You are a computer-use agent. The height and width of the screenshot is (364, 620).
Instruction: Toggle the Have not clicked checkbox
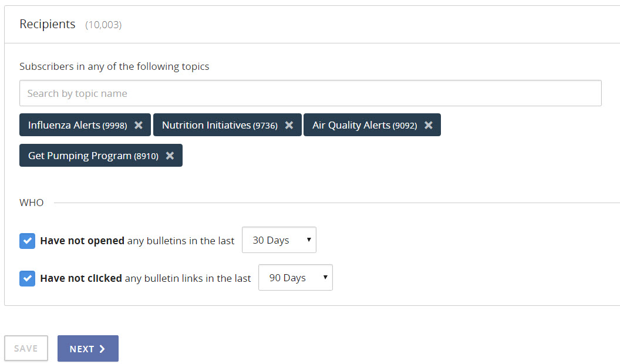pos(27,278)
